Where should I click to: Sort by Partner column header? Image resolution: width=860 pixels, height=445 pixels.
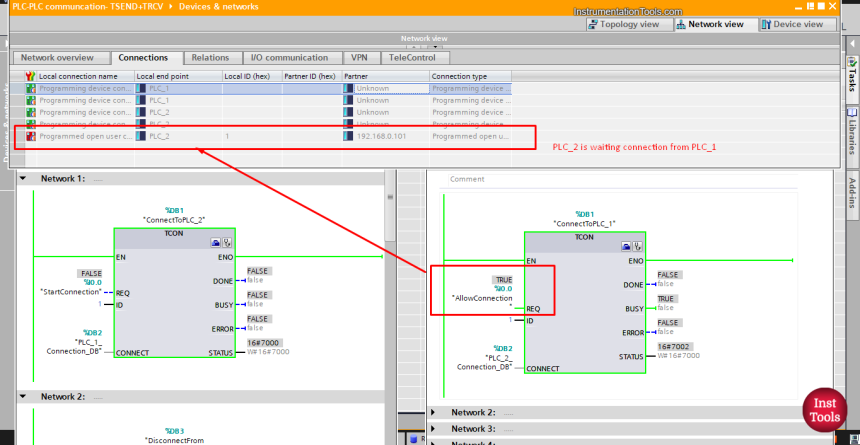pyautogui.click(x=386, y=76)
